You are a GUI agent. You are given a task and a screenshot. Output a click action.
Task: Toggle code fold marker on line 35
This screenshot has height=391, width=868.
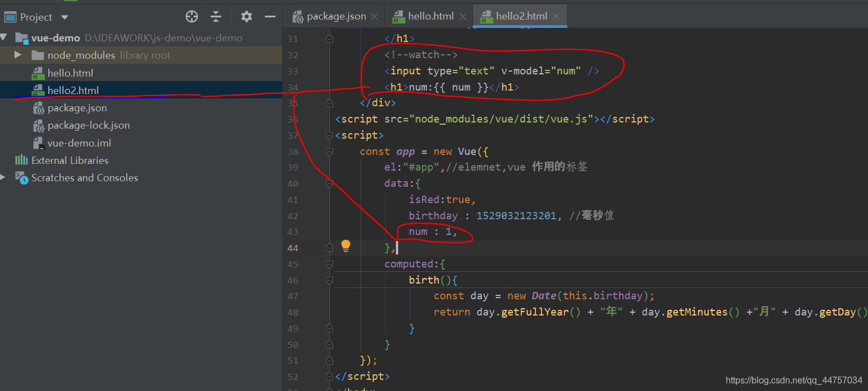(329, 103)
